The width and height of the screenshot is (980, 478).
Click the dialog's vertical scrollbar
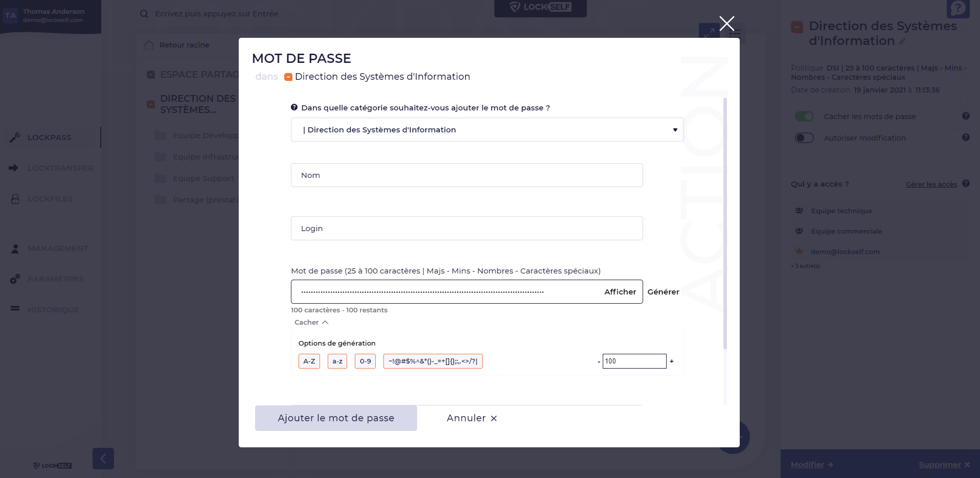coord(725,223)
